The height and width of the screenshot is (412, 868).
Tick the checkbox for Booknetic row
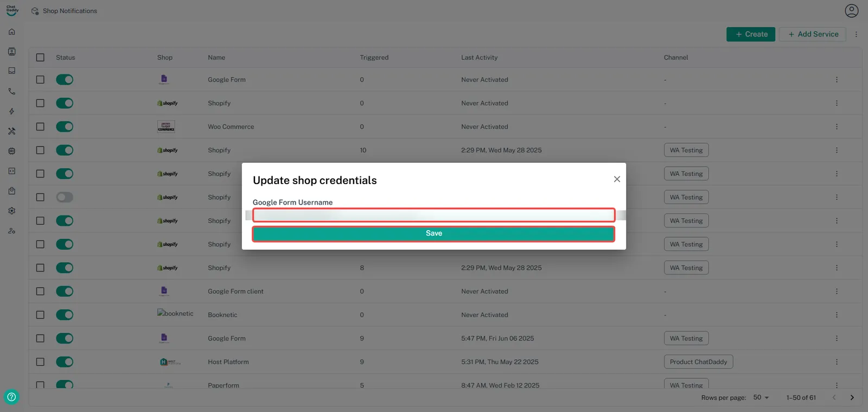(40, 315)
